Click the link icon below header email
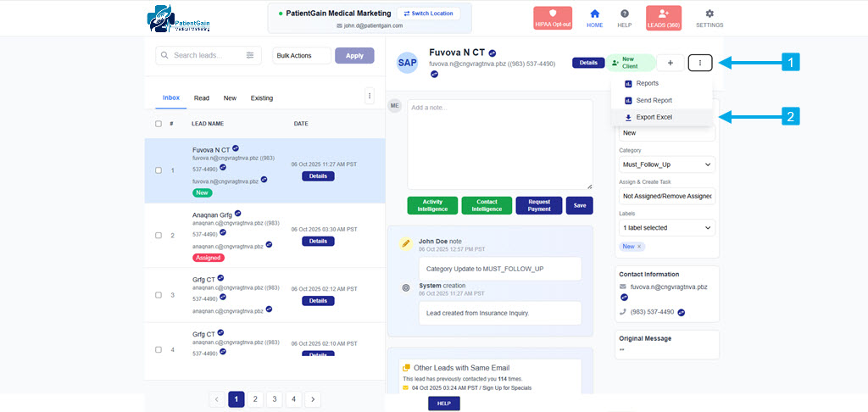Viewport: 868px width, 412px height. (x=434, y=75)
